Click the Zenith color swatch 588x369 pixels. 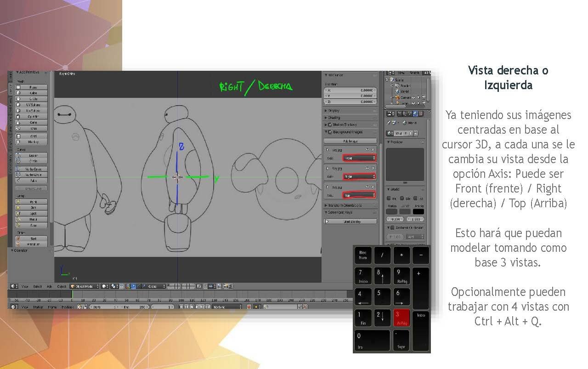pyautogui.click(x=405, y=212)
